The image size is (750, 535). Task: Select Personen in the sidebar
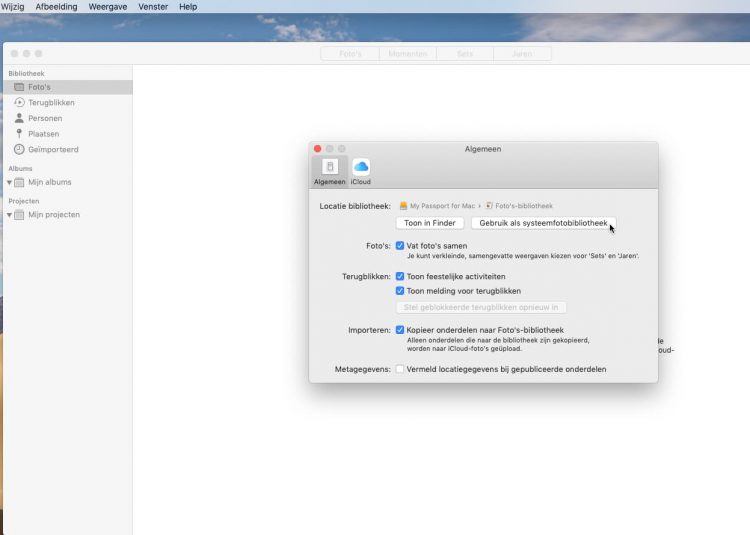[45, 118]
